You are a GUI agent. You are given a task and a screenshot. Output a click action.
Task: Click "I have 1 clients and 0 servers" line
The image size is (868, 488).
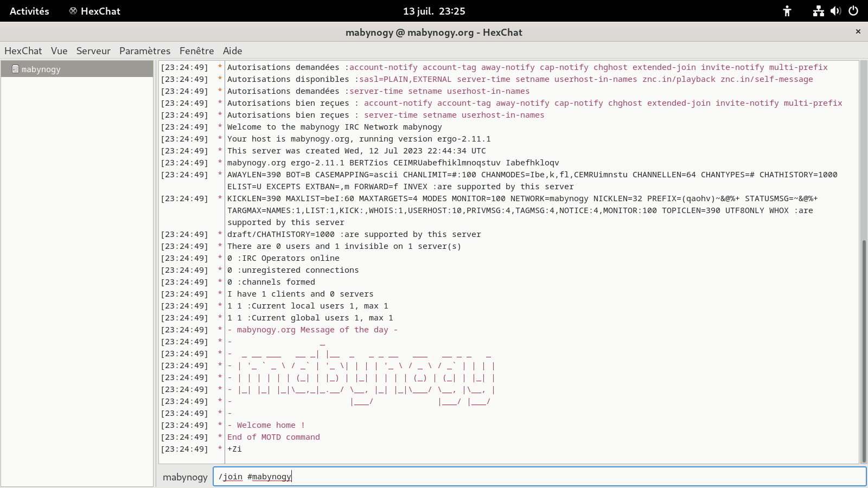point(300,294)
